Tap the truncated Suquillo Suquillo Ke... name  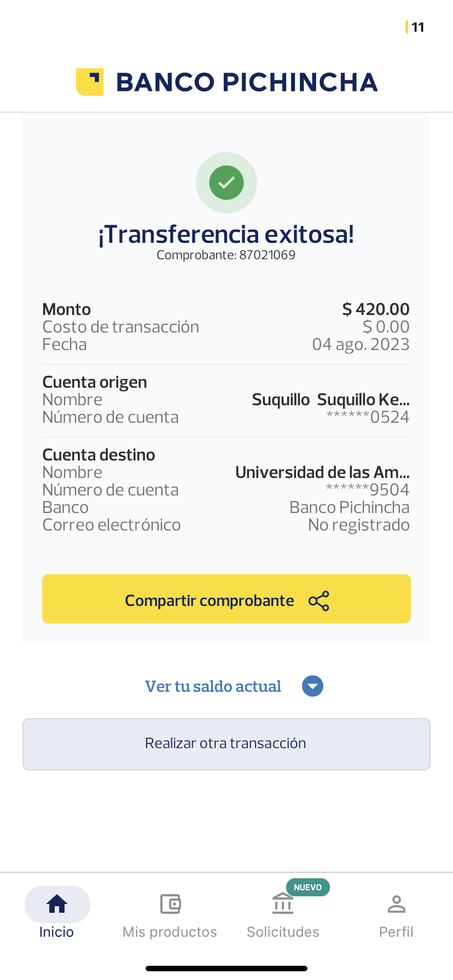[x=330, y=400]
